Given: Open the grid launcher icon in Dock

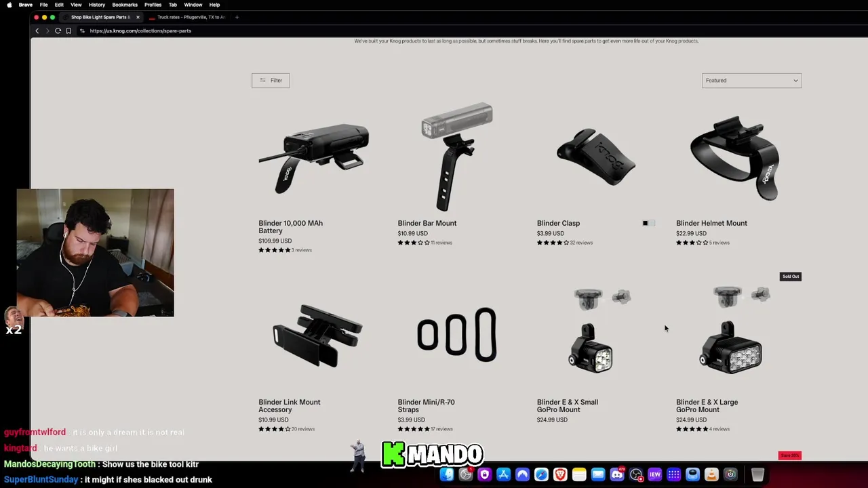Looking at the screenshot, I should [674, 474].
